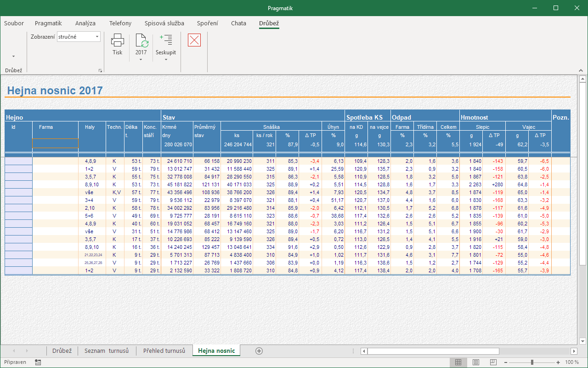This screenshot has height=368, width=588.
Task: Click the Tisk printer icon
Action: 118,40
